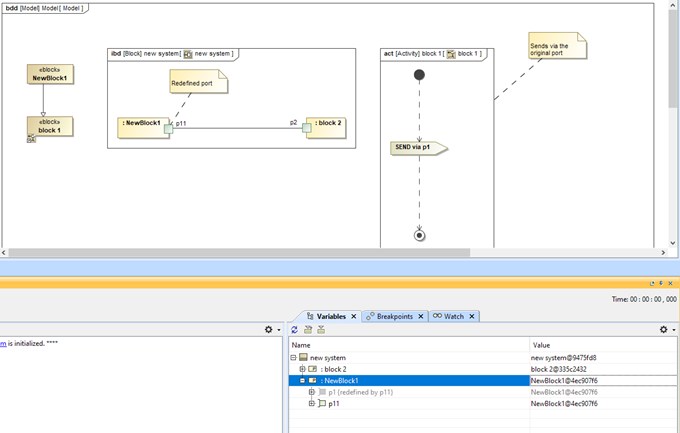Screen dimensions: 680x433
Task: Expand the block 2 tree node
Action: [303, 369]
